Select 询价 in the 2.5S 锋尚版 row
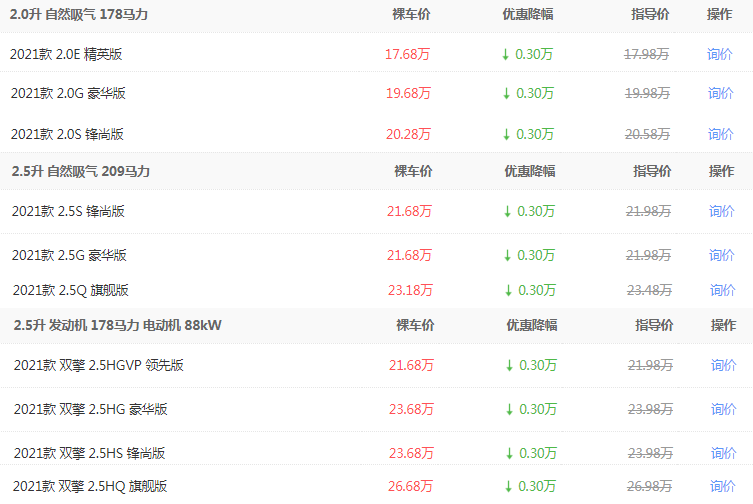The image size is (753, 504). coord(722,211)
